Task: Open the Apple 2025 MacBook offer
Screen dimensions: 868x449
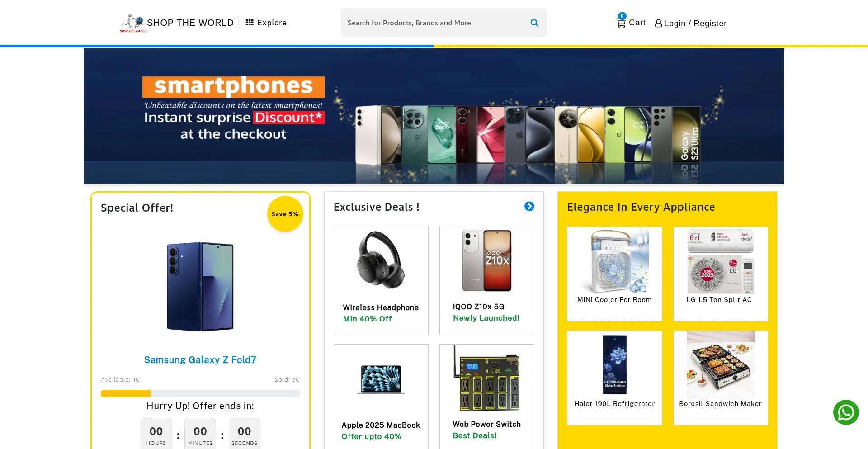Action: tap(381, 397)
